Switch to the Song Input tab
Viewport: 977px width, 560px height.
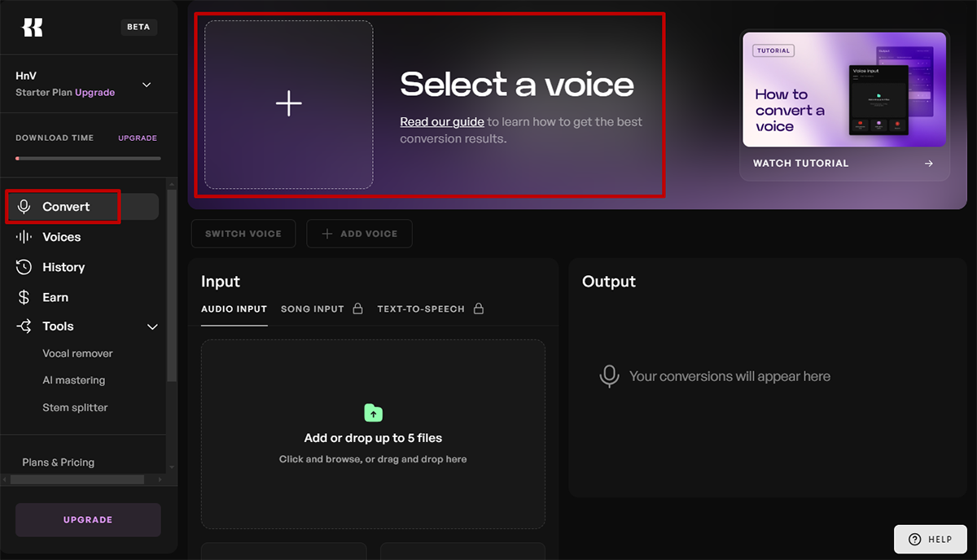[x=313, y=309]
